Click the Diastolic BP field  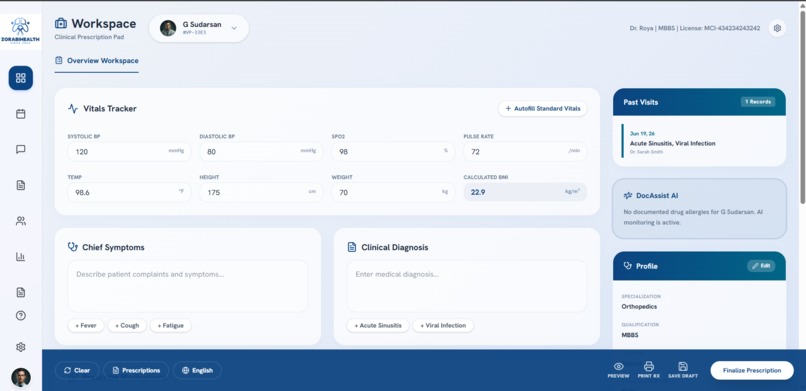tap(261, 152)
